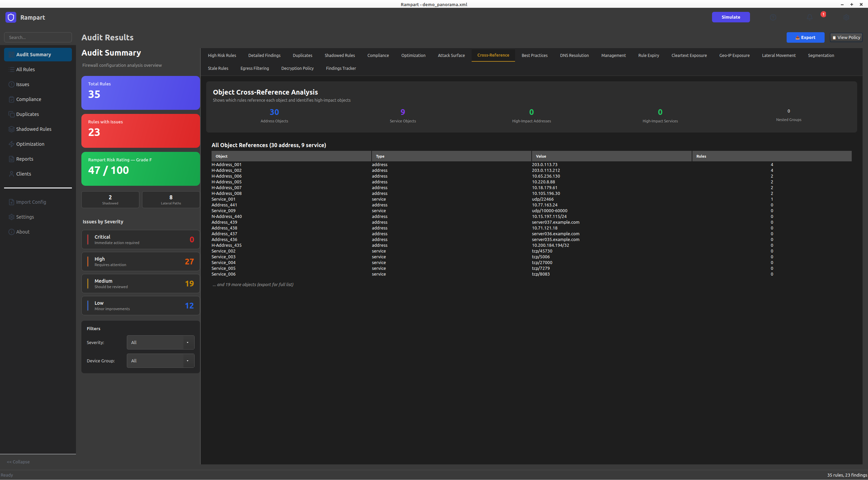The height and width of the screenshot is (480, 868).
Task: Collapse the sidebar using << Collapse
Action: [18, 462]
